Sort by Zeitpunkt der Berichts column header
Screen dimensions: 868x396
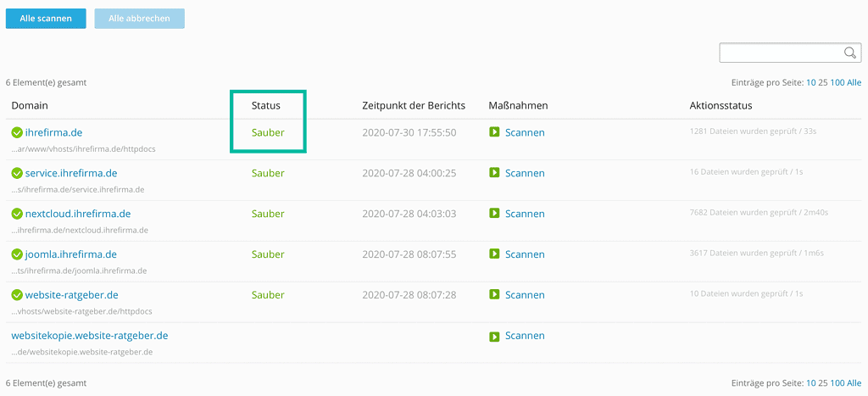click(x=414, y=105)
